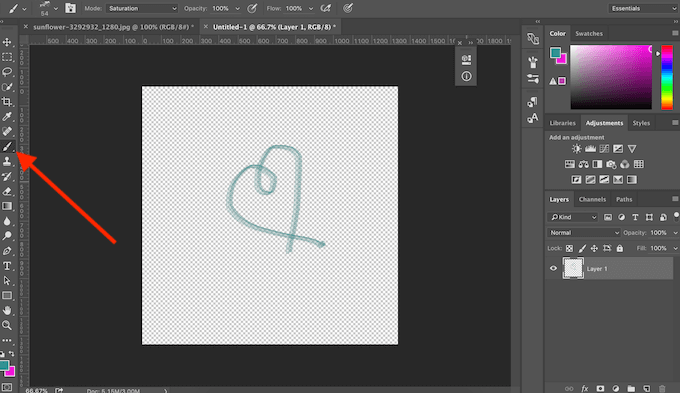Select the Quick Selection tool
The height and width of the screenshot is (393, 680).
click(x=7, y=87)
